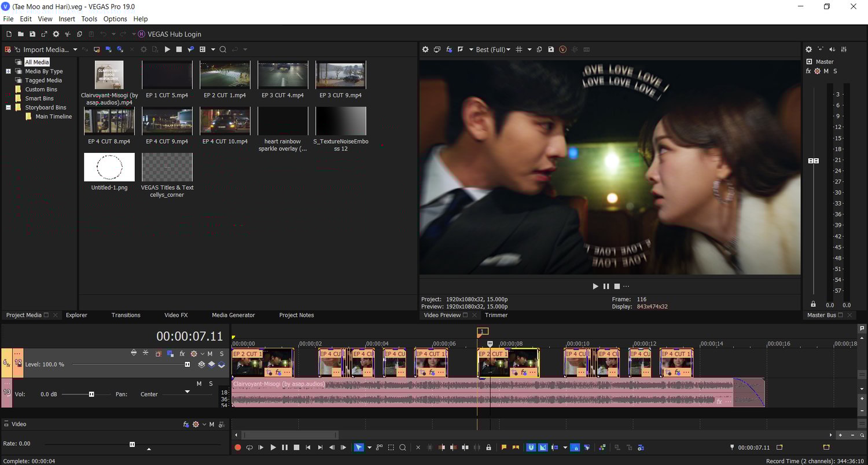The image size is (868, 465).
Task: Mute video track 12
Action: pyautogui.click(x=210, y=353)
